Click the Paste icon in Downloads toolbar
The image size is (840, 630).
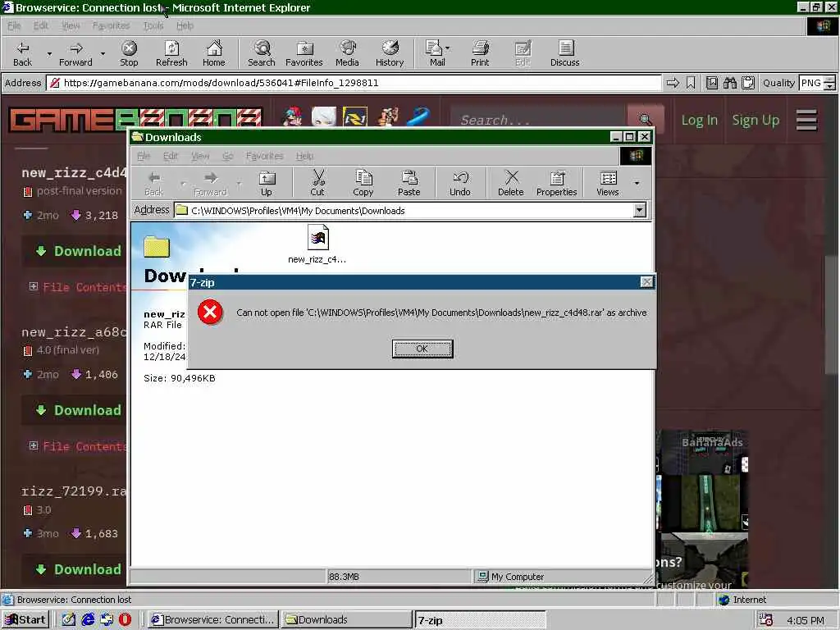pyautogui.click(x=409, y=183)
